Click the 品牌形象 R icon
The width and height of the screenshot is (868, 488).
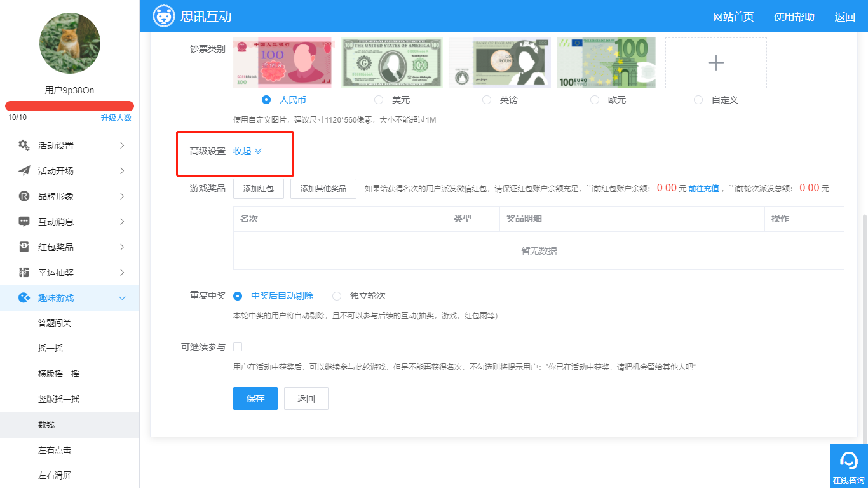click(x=24, y=196)
